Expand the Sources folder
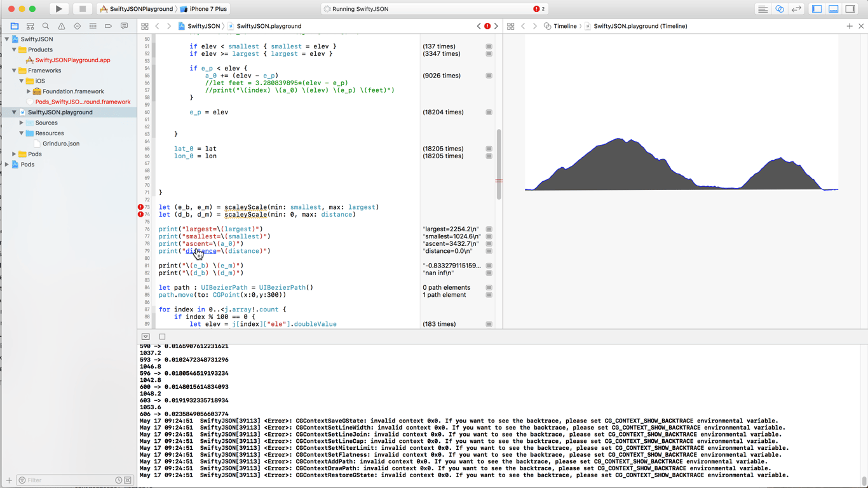This screenshot has height=488, width=868. [x=22, y=123]
